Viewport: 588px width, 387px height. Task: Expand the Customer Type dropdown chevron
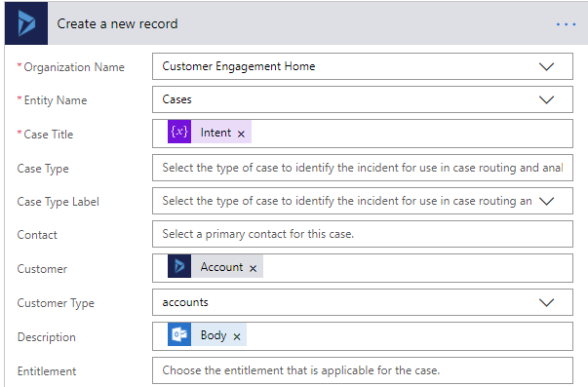[x=546, y=302]
